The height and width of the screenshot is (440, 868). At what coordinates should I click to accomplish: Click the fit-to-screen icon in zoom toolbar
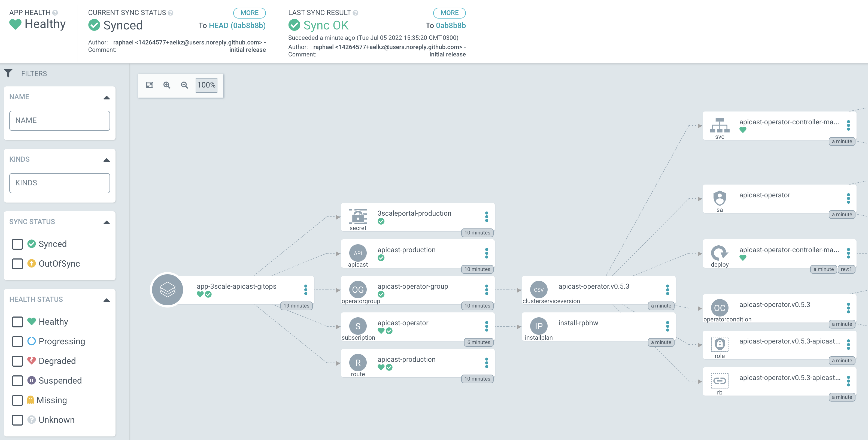point(149,85)
